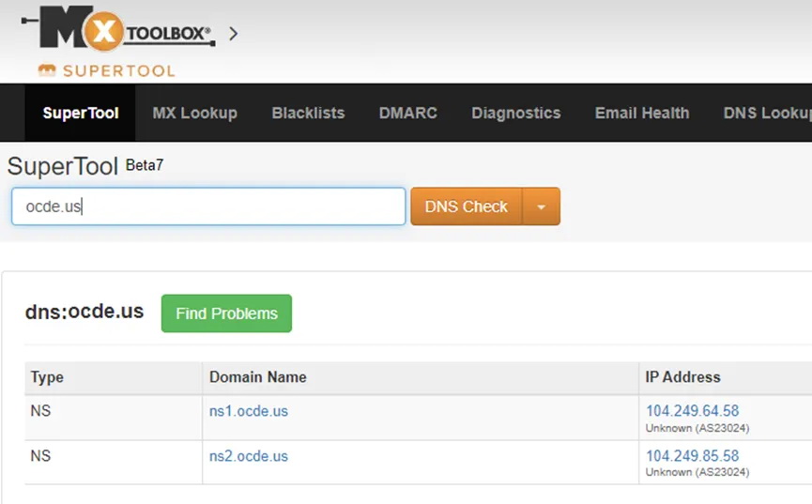
Task: Open the SuperTool tab
Action: coord(81,113)
